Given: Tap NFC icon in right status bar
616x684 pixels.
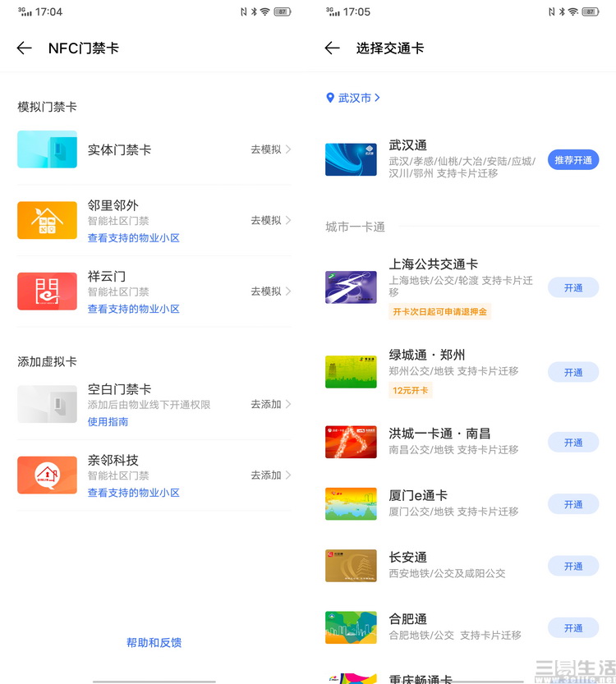Looking at the screenshot, I should point(551,11).
